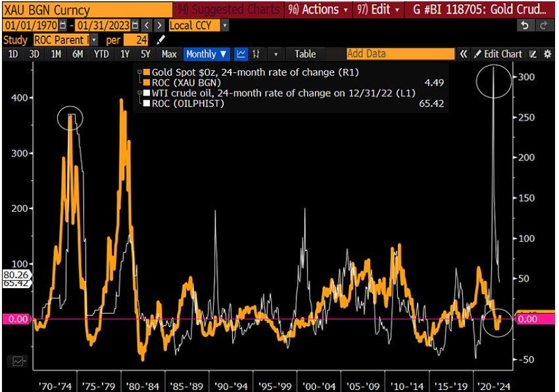Click the Table button
The height and width of the screenshot is (392, 559).
coord(304,54)
